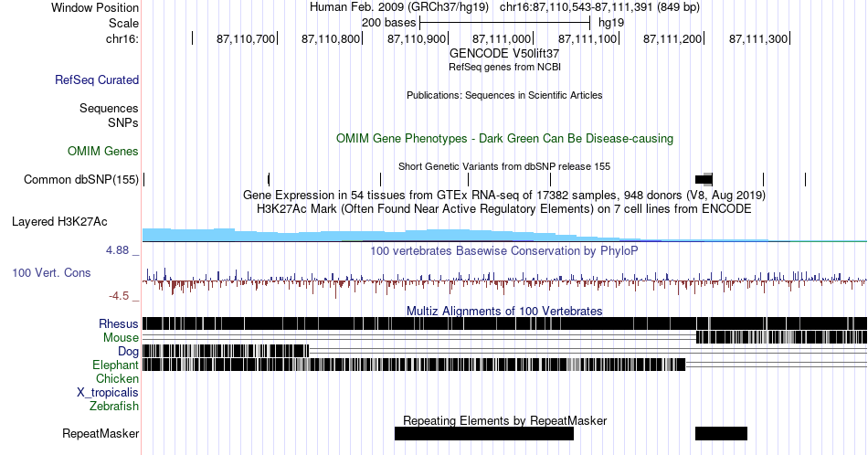Click Repeating Elements by RepeatMasker title
This screenshot has width=868, height=455.
(505, 420)
